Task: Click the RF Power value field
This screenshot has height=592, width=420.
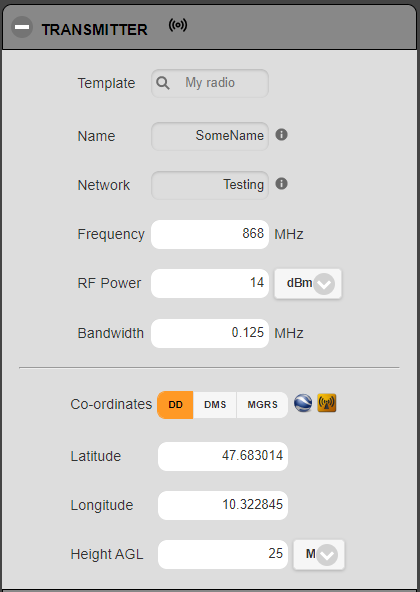Action: pyautogui.click(x=210, y=284)
